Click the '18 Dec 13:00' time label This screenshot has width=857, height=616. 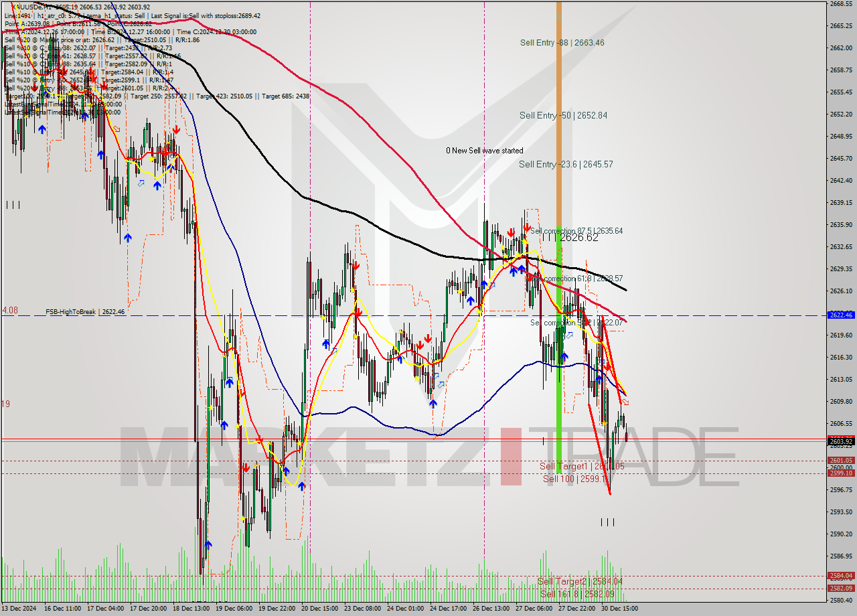[x=191, y=609]
